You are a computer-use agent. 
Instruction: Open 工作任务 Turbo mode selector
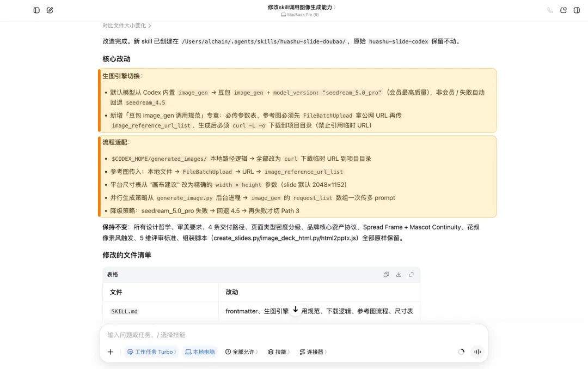click(x=151, y=352)
